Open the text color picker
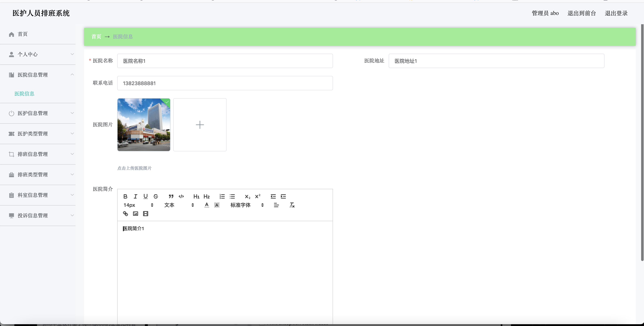 click(207, 205)
